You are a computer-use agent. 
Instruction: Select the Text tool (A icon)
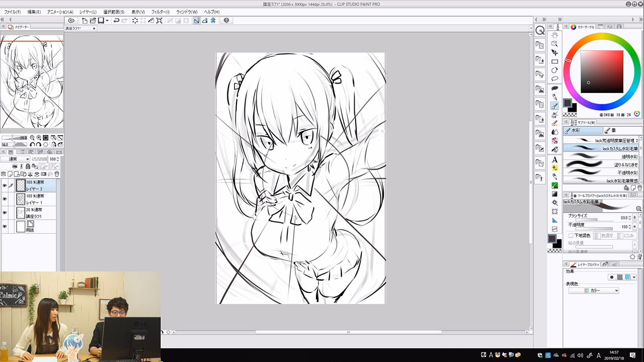[x=554, y=159]
